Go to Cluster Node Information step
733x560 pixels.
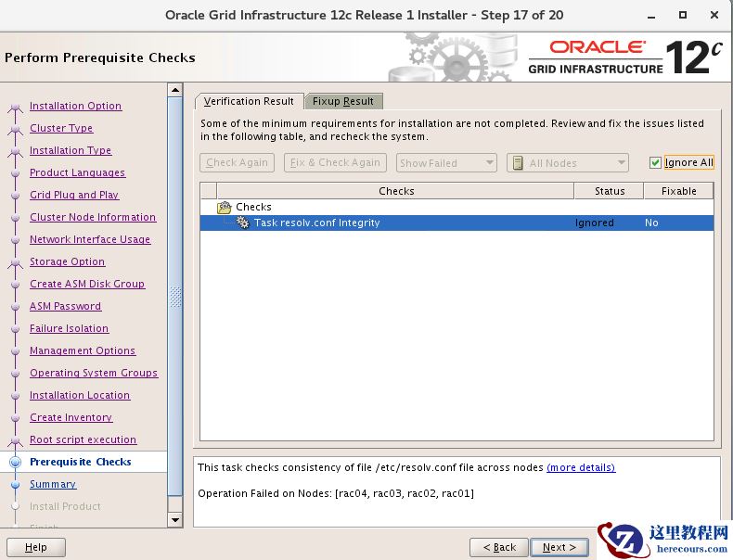point(93,217)
